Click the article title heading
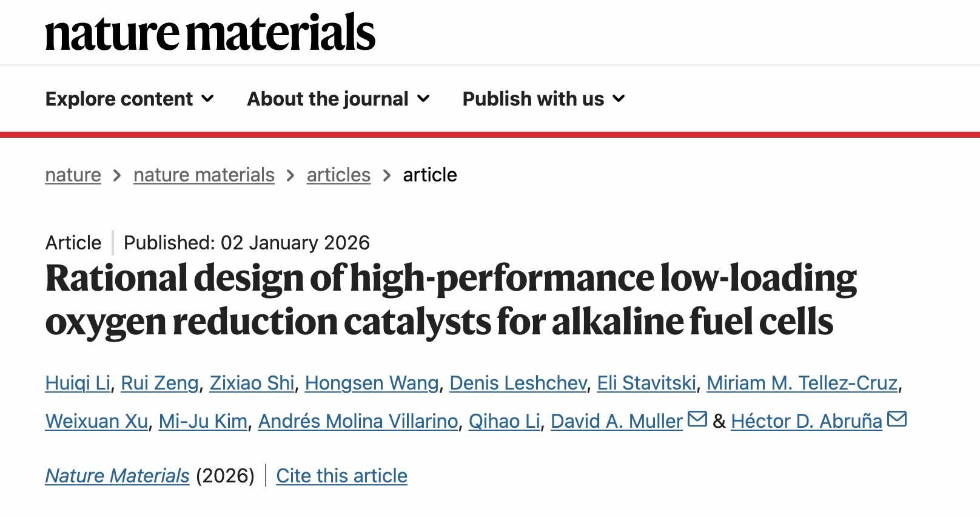 (x=451, y=300)
